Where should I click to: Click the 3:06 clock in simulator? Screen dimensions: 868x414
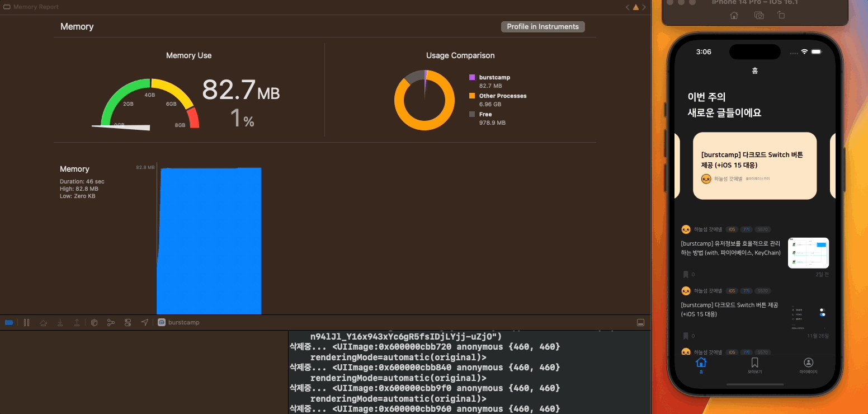tap(704, 51)
